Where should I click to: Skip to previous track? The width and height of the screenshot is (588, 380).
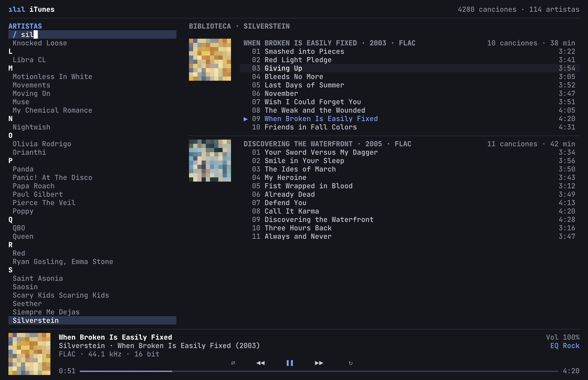click(x=260, y=363)
